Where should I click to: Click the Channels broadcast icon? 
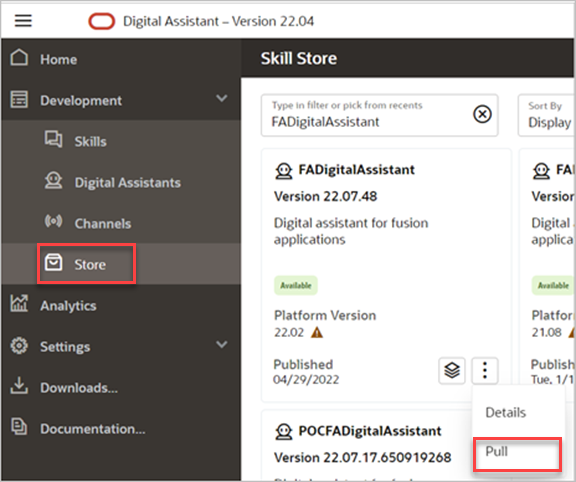coord(54,221)
